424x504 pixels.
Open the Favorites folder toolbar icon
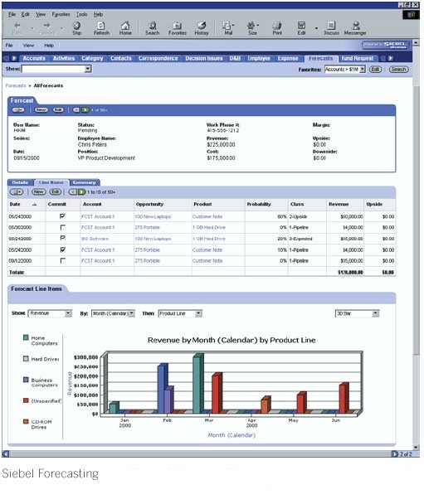click(x=178, y=26)
